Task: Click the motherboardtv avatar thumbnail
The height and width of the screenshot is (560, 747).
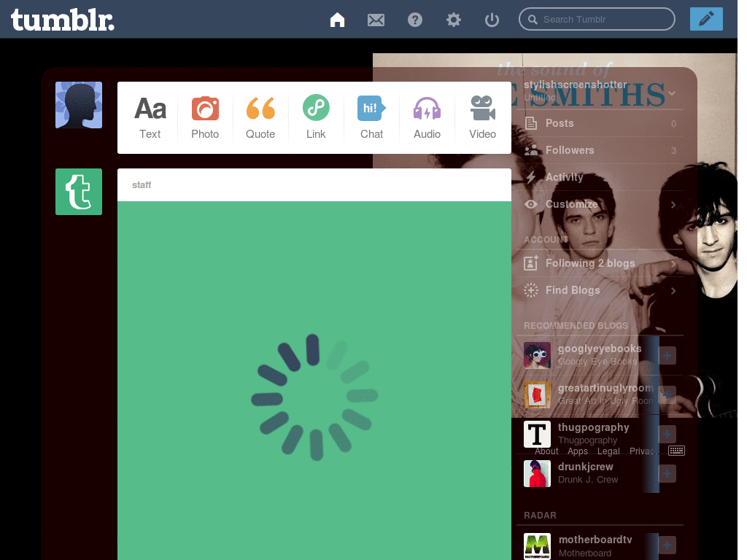Action: pos(537,546)
